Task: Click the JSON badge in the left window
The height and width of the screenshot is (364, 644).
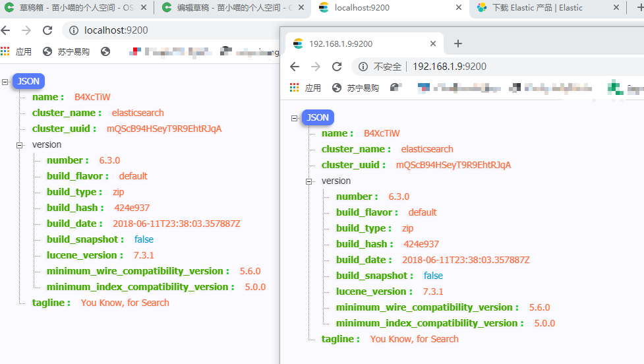Action: click(x=28, y=81)
